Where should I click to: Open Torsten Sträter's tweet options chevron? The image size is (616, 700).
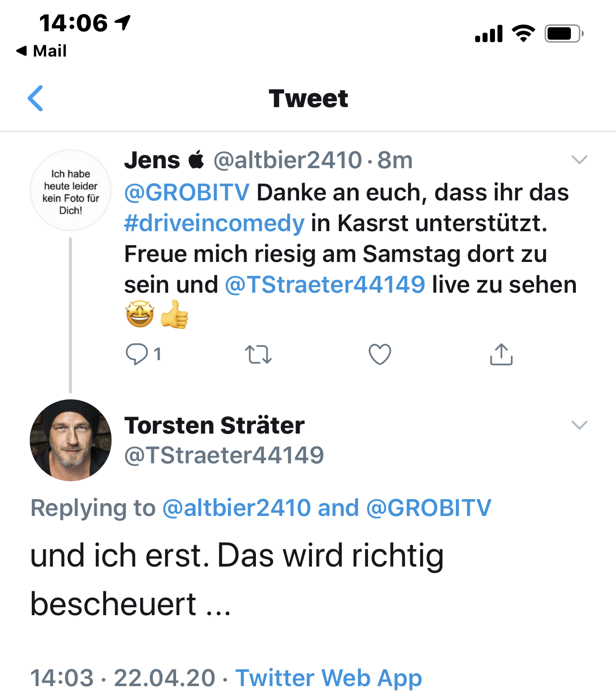[x=579, y=425]
